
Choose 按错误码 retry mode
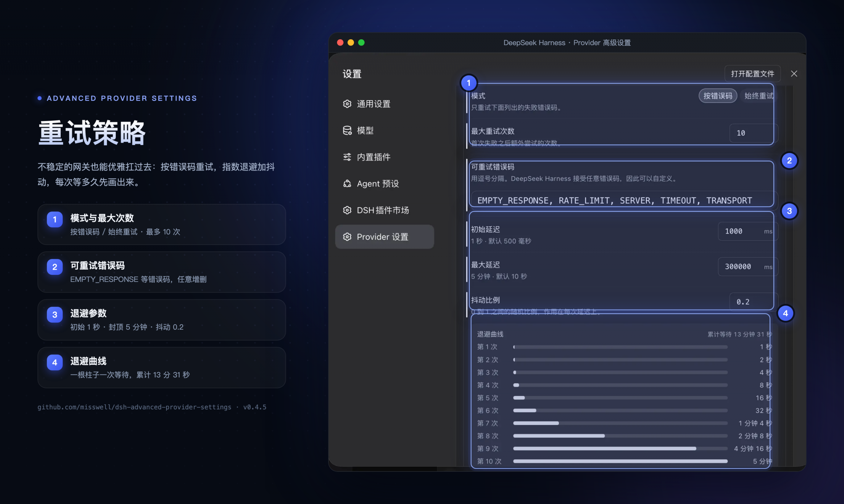718,96
